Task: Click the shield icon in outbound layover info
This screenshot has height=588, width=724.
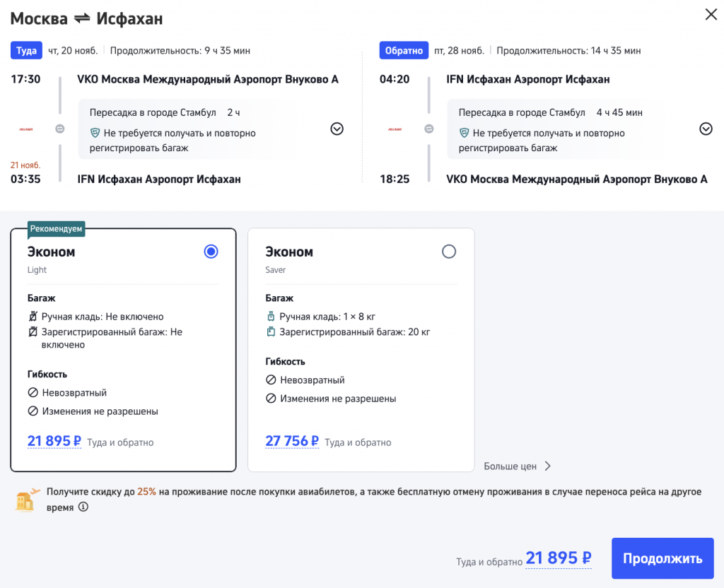Action: click(95, 133)
